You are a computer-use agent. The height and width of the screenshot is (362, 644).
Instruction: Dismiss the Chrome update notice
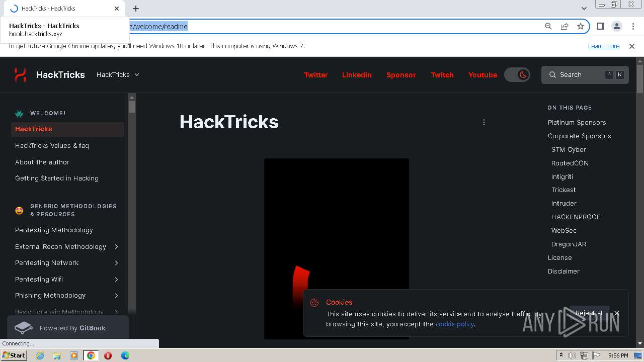(x=632, y=46)
